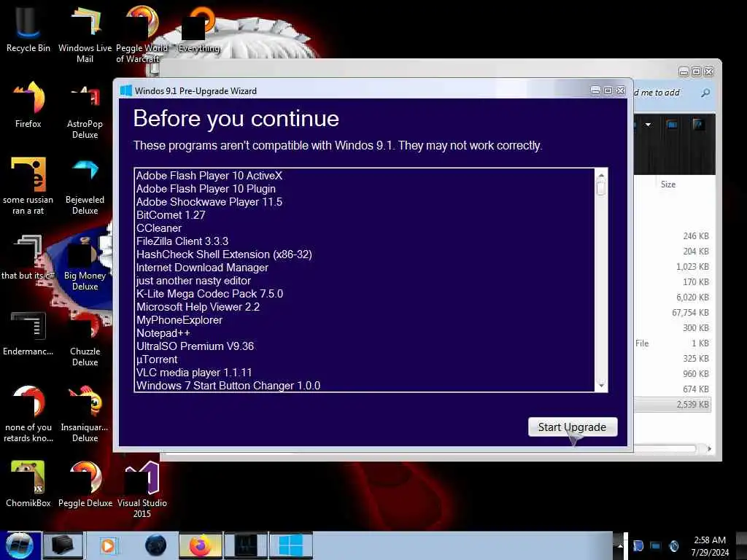Select the 67,754 KB file row in Explorer
The width and height of the screenshot is (747, 560).
[673, 312]
